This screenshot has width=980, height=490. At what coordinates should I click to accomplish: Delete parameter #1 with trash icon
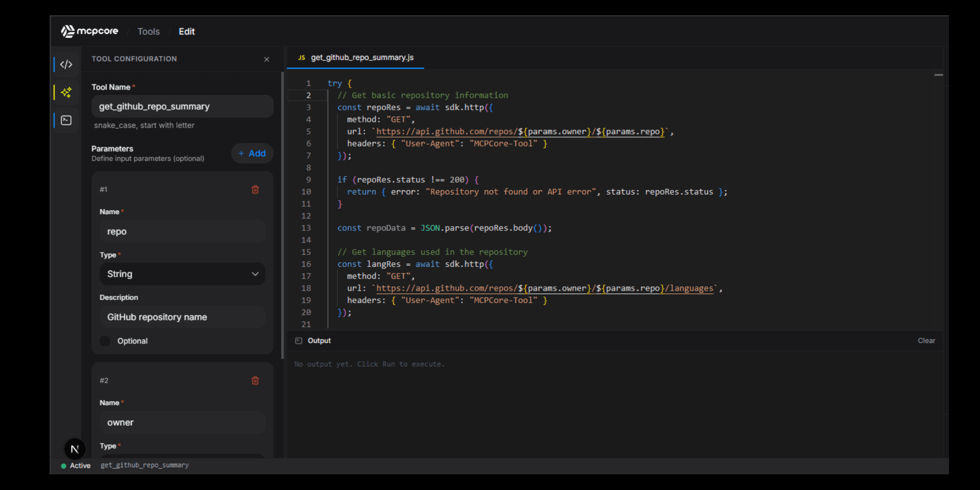(255, 190)
